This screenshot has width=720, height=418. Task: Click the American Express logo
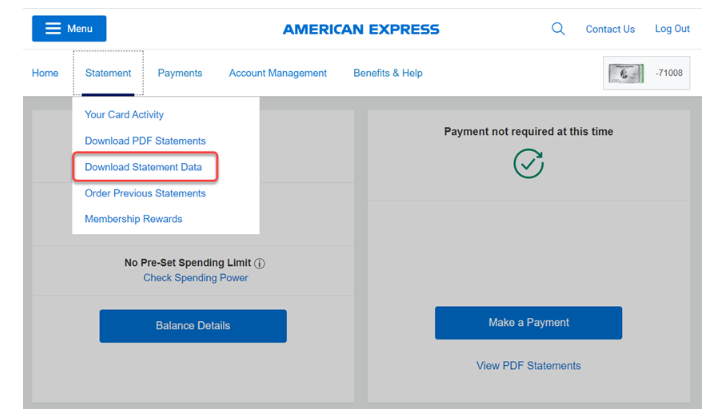coord(361,29)
